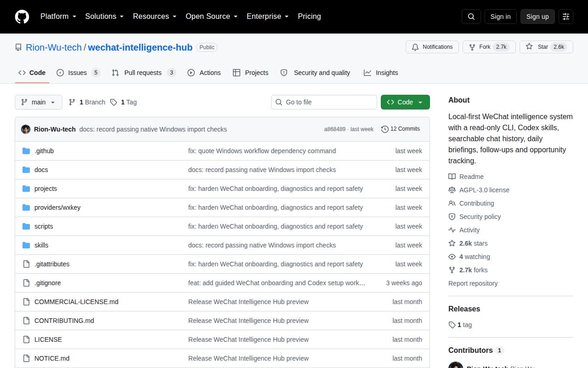The height and width of the screenshot is (368, 588).
Task: Expand the Enterprise menu
Action: 268,17
